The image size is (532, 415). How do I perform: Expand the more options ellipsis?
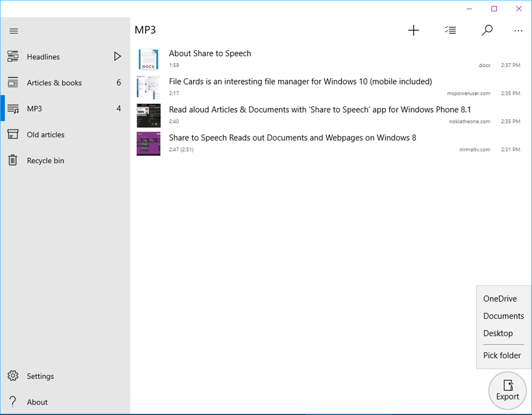[518, 31]
